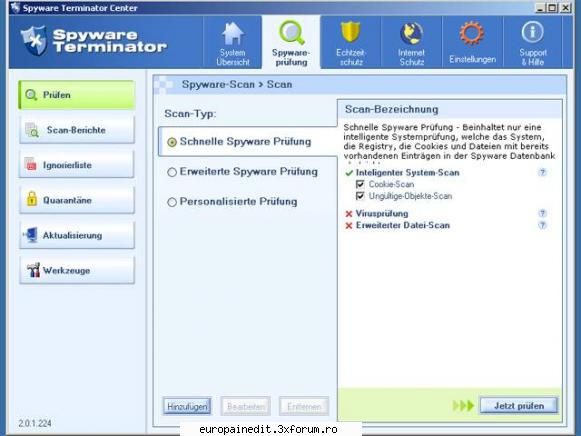Screen dimensions: 581x436
Task: Click the Virusprüfung label
Action: [382, 213]
